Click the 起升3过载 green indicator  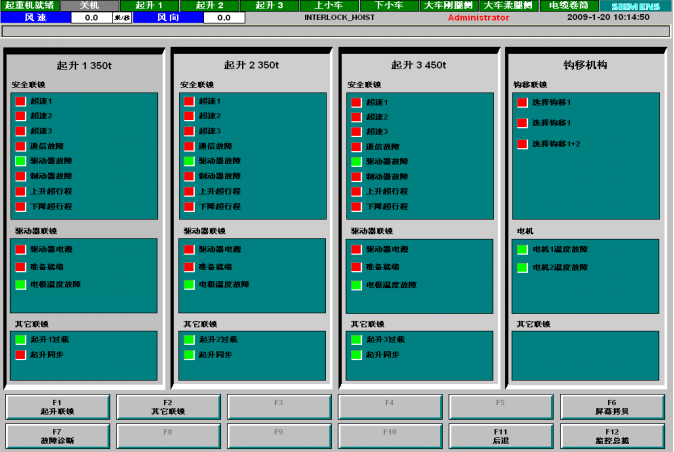[355, 340]
